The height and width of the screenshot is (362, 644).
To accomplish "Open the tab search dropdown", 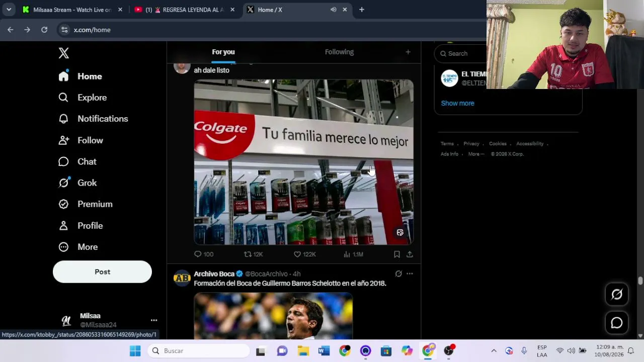I will (x=9, y=10).
